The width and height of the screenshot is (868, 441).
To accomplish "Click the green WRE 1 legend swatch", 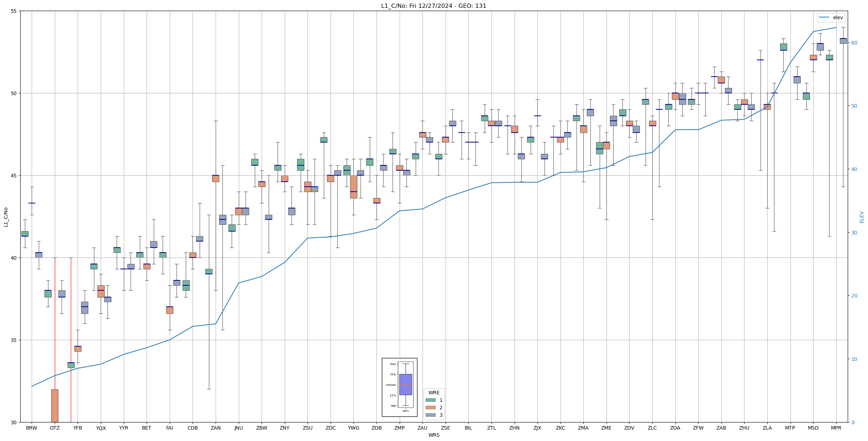I will (430, 400).
